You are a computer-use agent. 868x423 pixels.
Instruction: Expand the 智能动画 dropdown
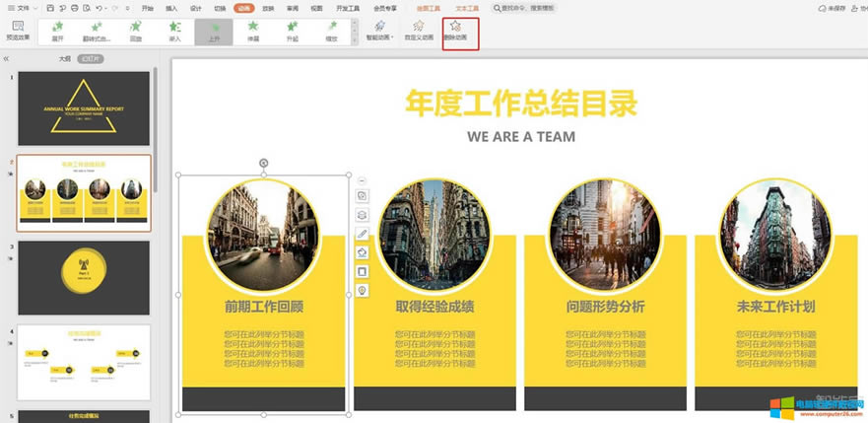(378, 33)
